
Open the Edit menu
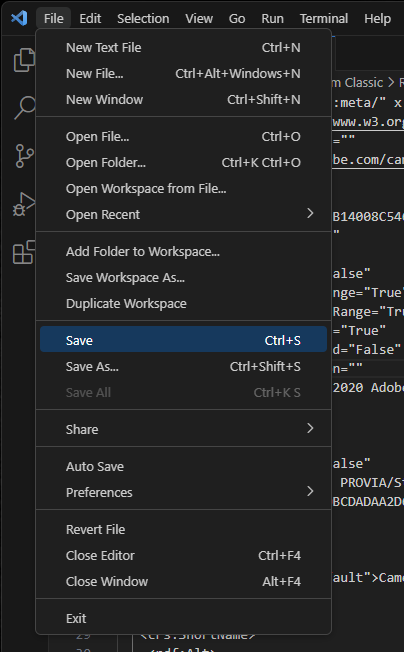[90, 18]
